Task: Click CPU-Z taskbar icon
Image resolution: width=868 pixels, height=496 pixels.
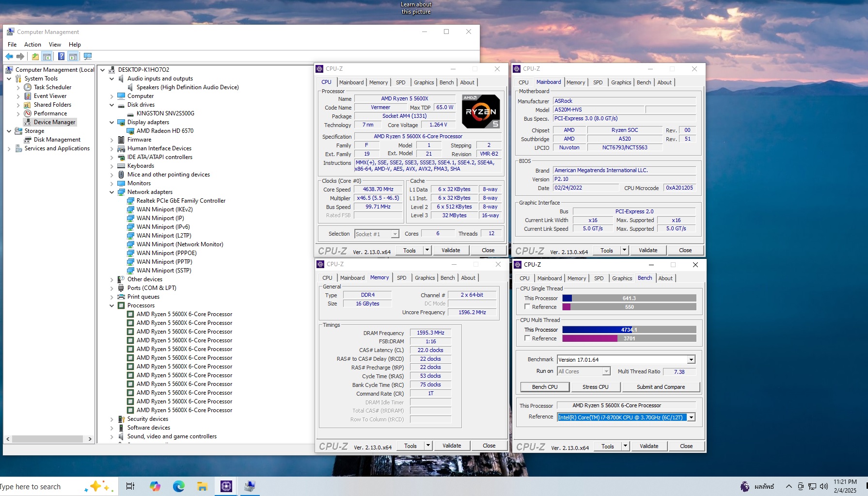Action: tap(226, 486)
